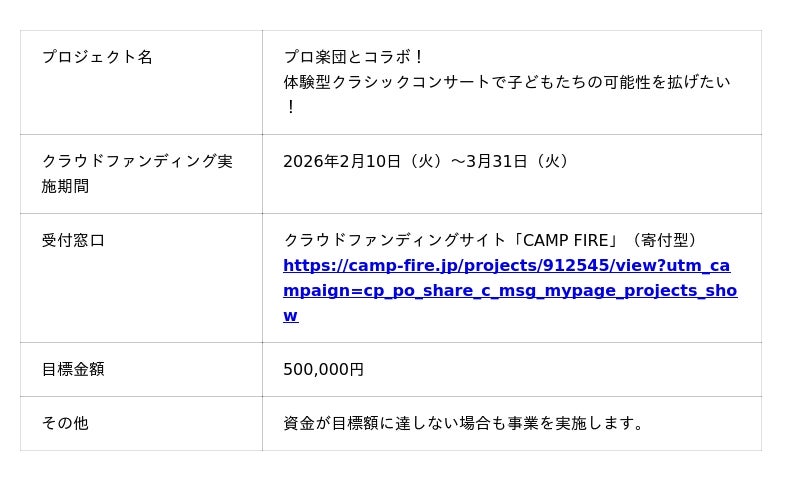This screenshot has height=481, width=800.
Task: Click the lone "！" below the project title
Action: (290, 107)
